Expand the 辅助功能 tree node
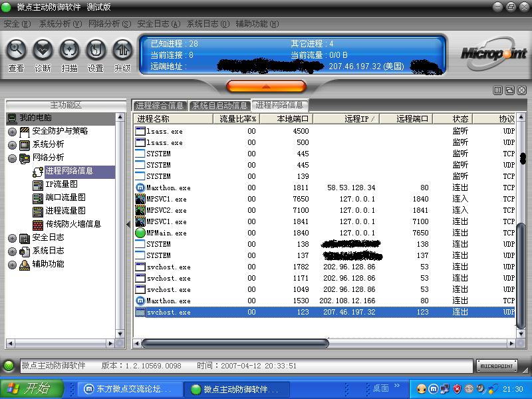 tap(12, 265)
